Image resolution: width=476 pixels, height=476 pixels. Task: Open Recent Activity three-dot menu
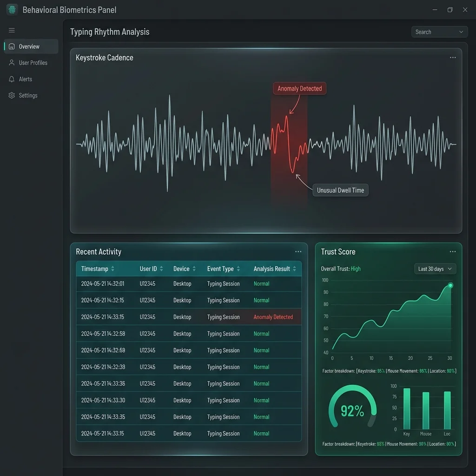(x=298, y=251)
